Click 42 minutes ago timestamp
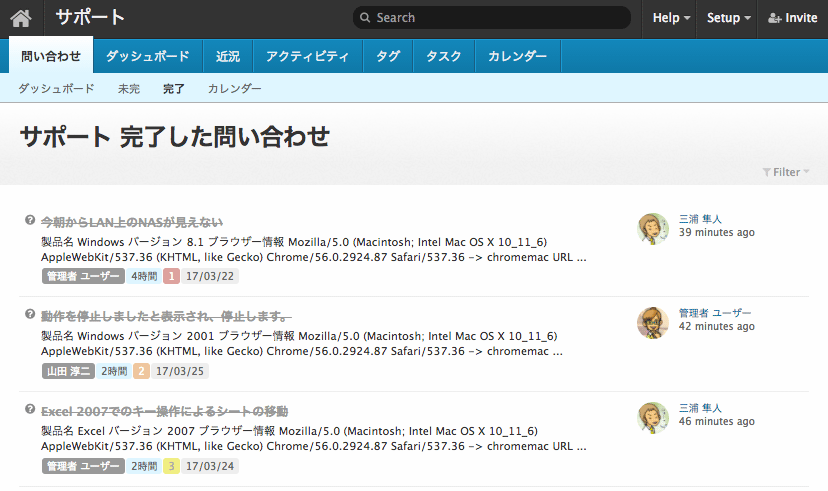 (717, 326)
